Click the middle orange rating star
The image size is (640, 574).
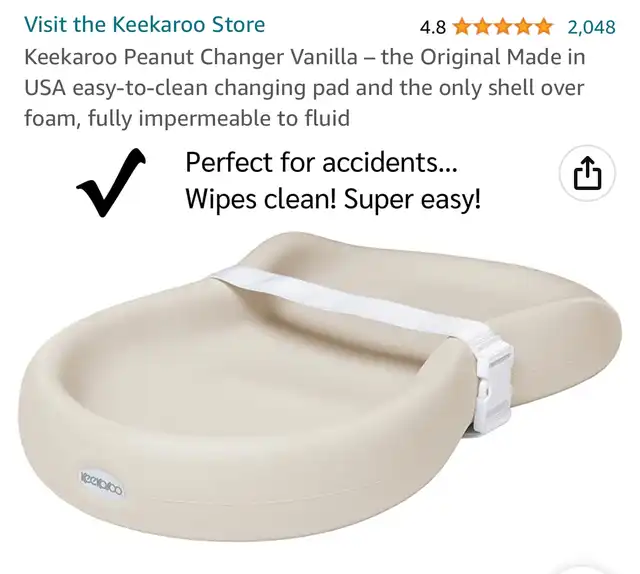point(503,27)
